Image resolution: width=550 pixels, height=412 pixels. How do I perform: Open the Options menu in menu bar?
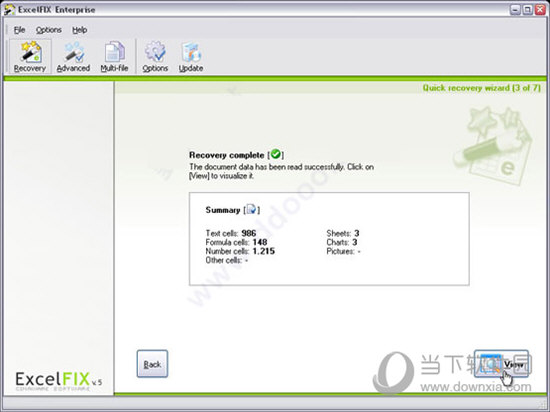[49, 30]
